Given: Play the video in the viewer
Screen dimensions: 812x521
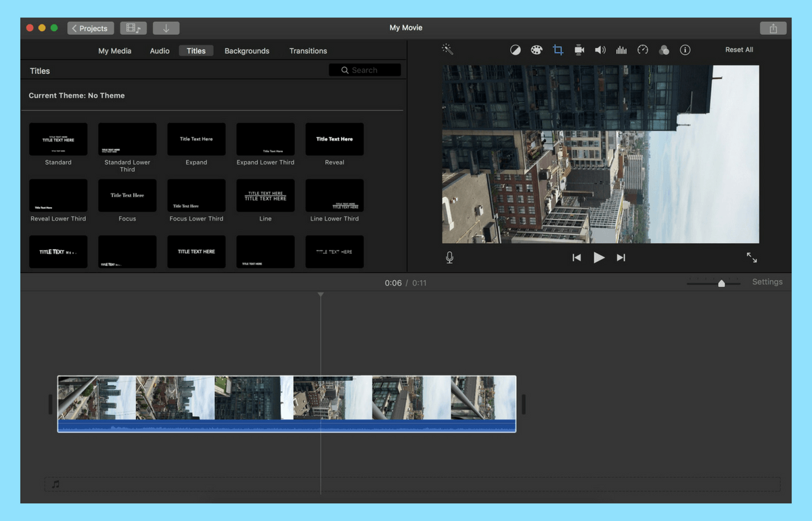Looking at the screenshot, I should pos(599,258).
